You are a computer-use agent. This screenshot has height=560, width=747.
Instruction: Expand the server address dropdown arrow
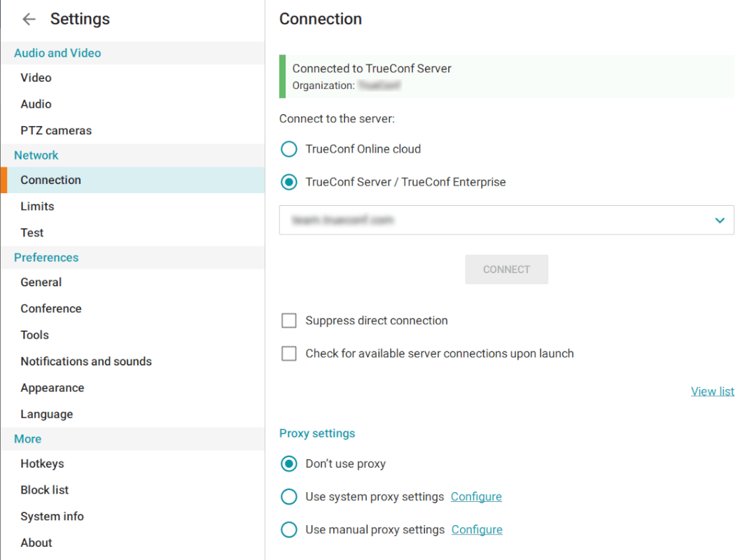coord(720,220)
